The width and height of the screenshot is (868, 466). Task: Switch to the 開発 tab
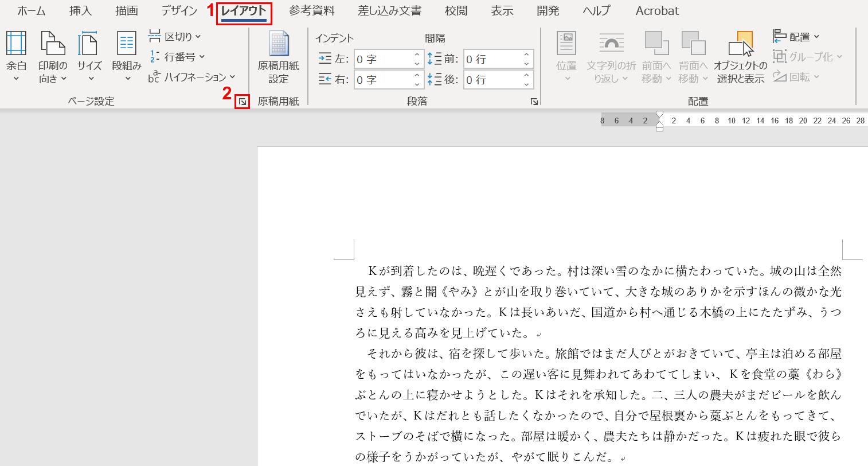pyautogui.click(x=548, y=10)
